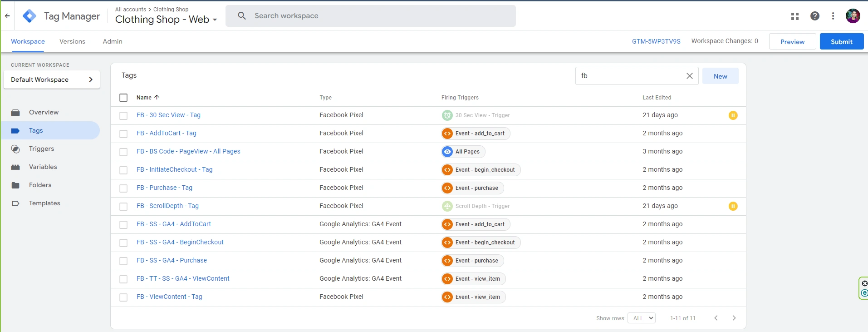Open Triggers in the left sidebar
Viewport: 868px width, 332px height.
[x=41, y=149]
